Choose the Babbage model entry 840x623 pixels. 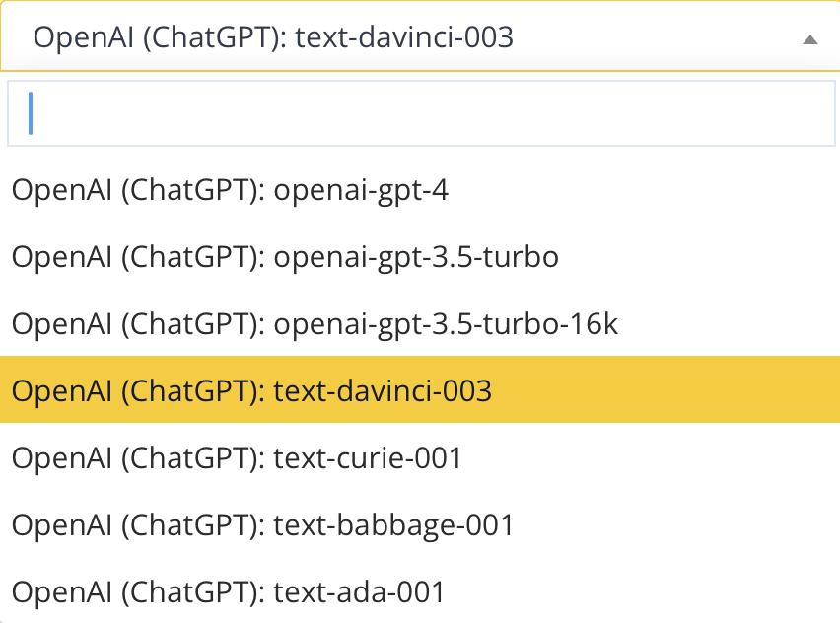coord(262,525)
